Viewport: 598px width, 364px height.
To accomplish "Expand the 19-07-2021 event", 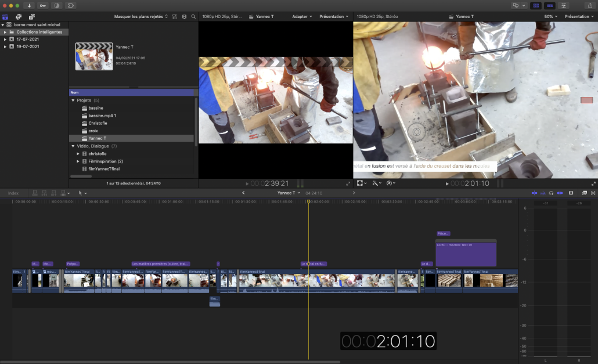I will tap(5, 46).
